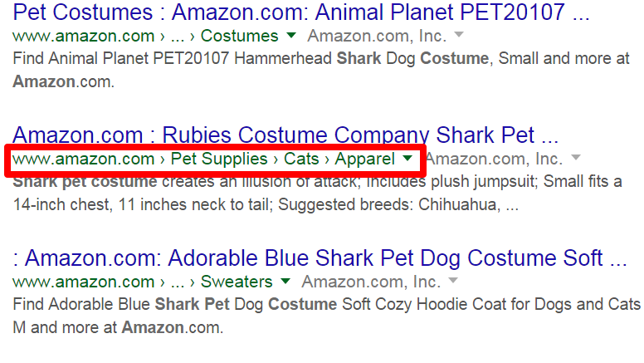Viewport: 644px width, 363px height.
Task: Select the Cats breadcrumb segment
Action: pos(302,159)
